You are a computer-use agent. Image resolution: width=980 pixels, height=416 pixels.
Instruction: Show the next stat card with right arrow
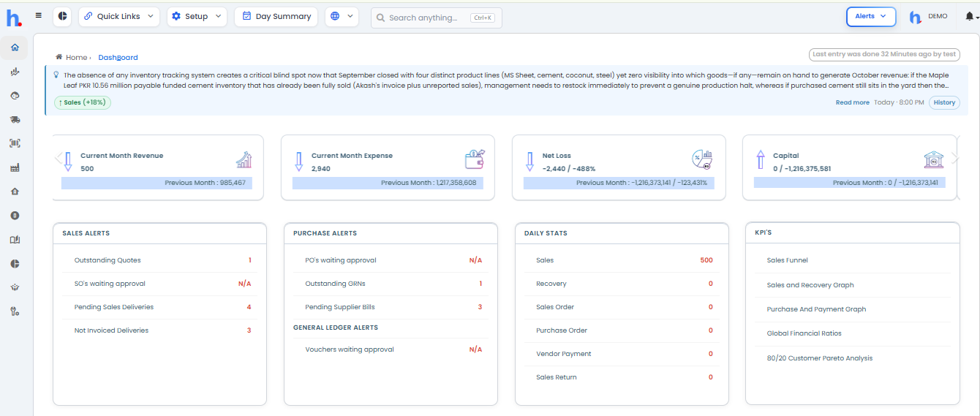coord(955,159)
